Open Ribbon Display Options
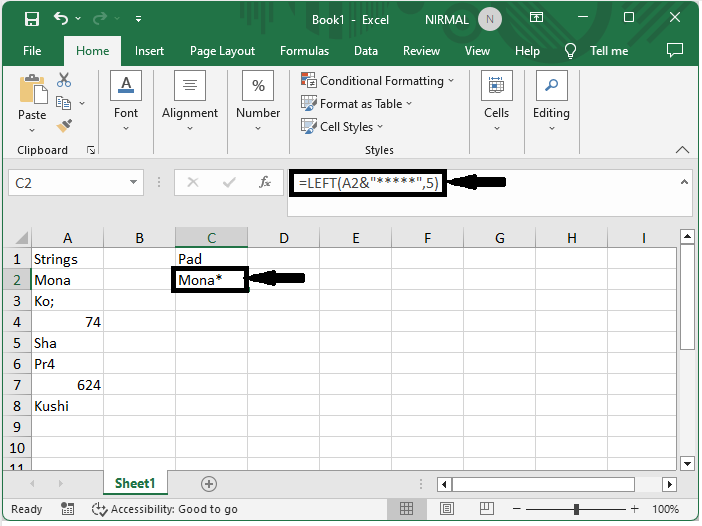 (536, 18)
